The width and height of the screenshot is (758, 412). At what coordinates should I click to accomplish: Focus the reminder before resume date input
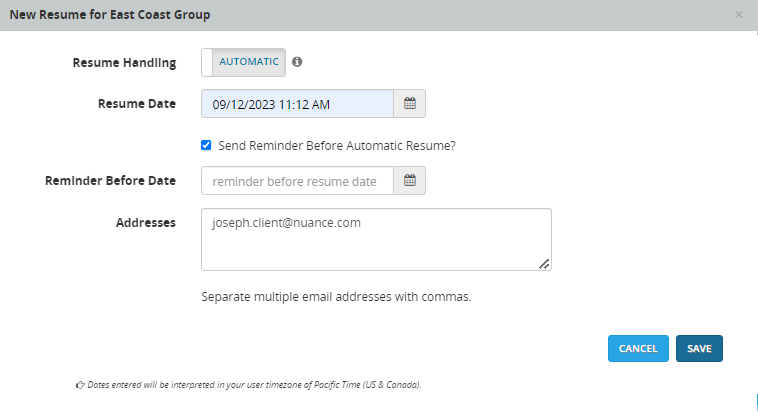(x=296, y=181)
